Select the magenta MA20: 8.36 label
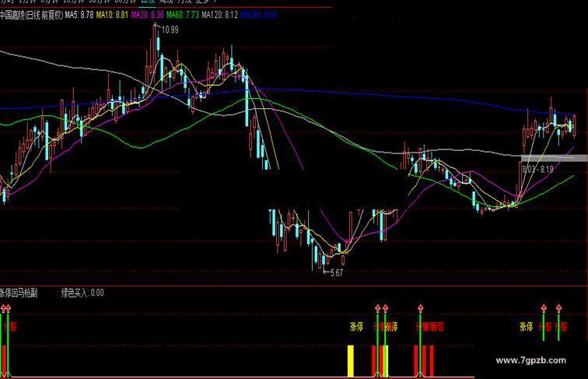The height and width of the screenshot is (379, 588). click(x=147, y=15)
